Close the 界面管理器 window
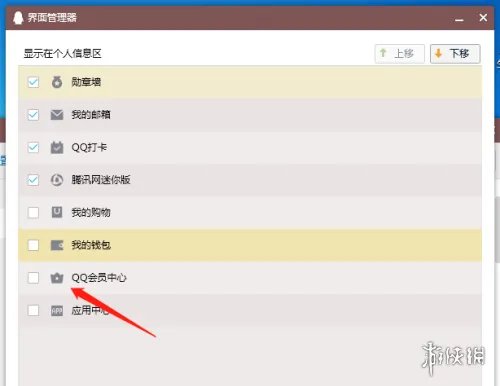Viewport: 500px width, 386px height. pyautogui.click(x=483, y=18)
